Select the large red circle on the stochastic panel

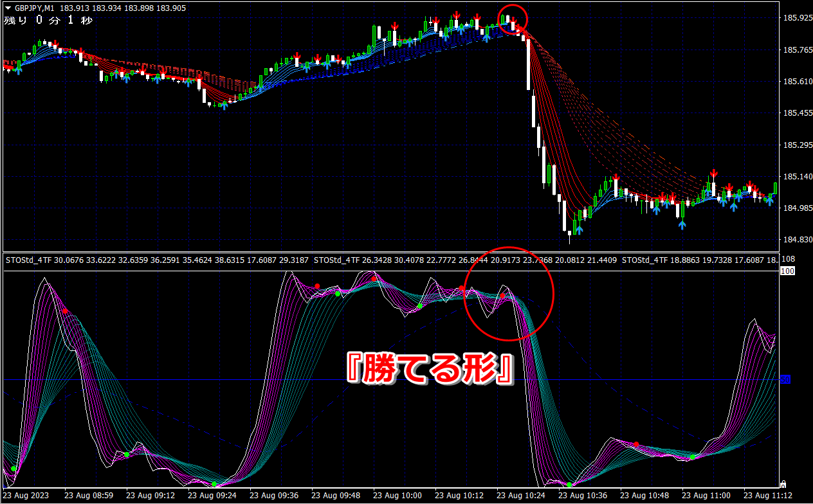coord(509,293)
